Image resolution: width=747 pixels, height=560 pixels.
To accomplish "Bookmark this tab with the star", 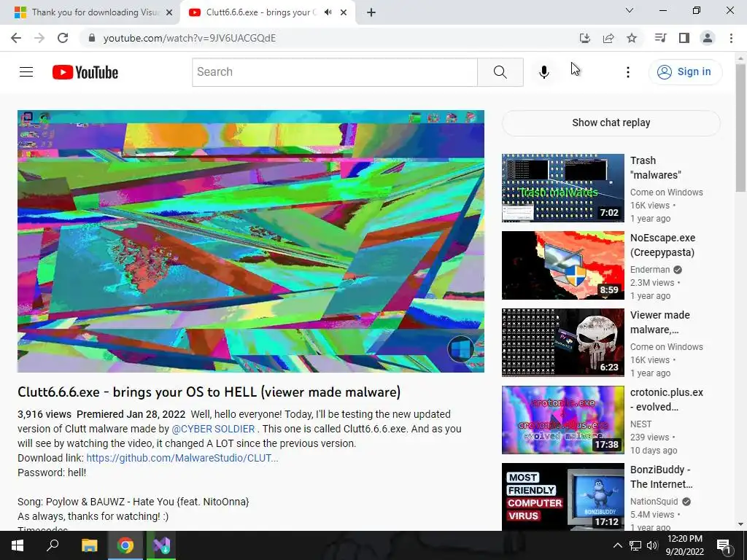I will (x=632, y=38).
